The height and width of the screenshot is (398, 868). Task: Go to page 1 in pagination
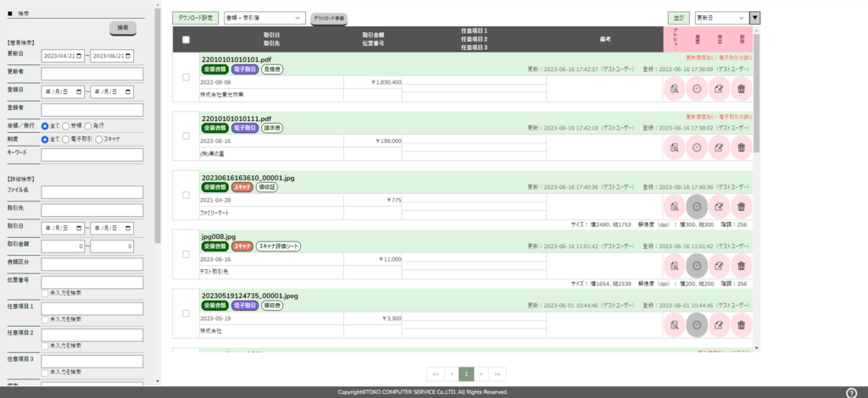point(465,373)
